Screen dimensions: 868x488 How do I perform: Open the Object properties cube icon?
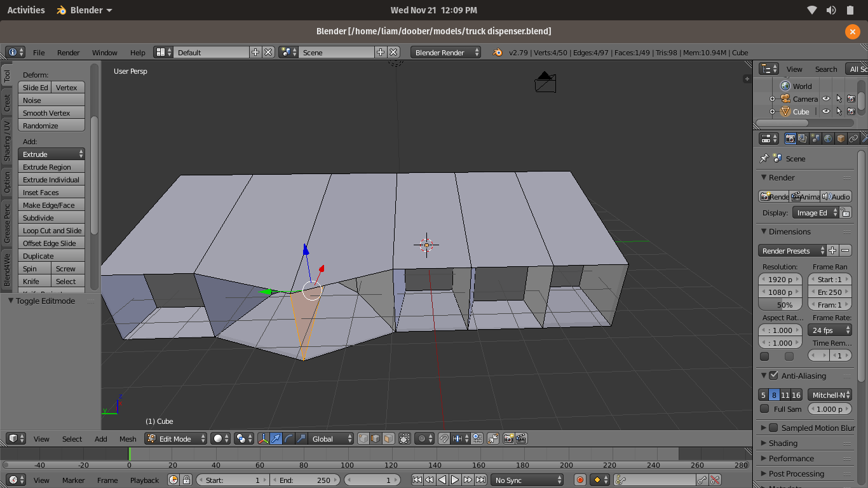[x=841, y=139]
